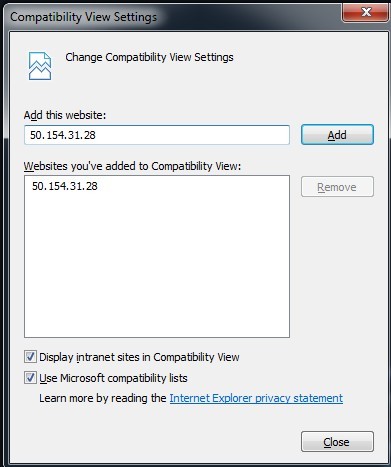Image resolution: width=391 pixels, height=467 pixels.
Task: Click the Compatibility View Settings title bar text
Action: (83, 17)
